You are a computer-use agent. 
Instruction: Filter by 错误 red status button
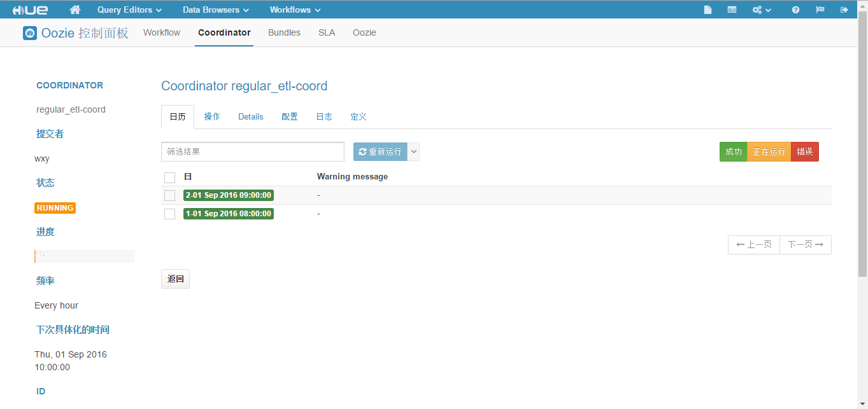[x=805, y=151]
